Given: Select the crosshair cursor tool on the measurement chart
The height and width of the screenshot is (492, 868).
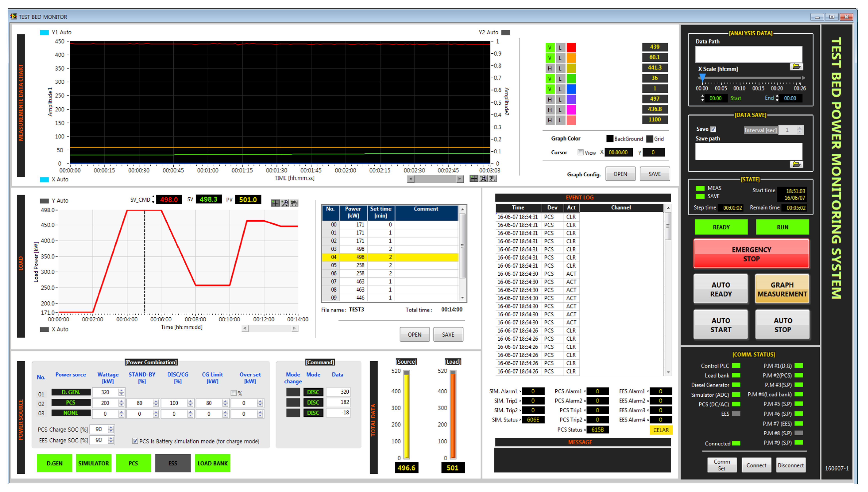Looking at the screenshot, I should (x=474, y=178).
